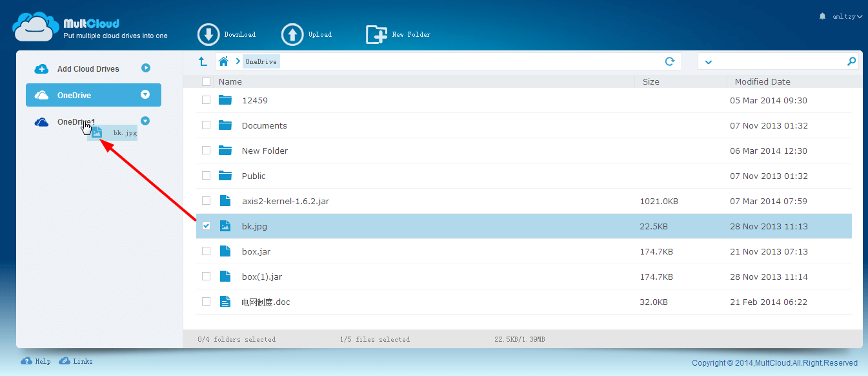Click the New Folder row folder icon
This screenshot has height=376, width=868.
[x=225, y=151]
